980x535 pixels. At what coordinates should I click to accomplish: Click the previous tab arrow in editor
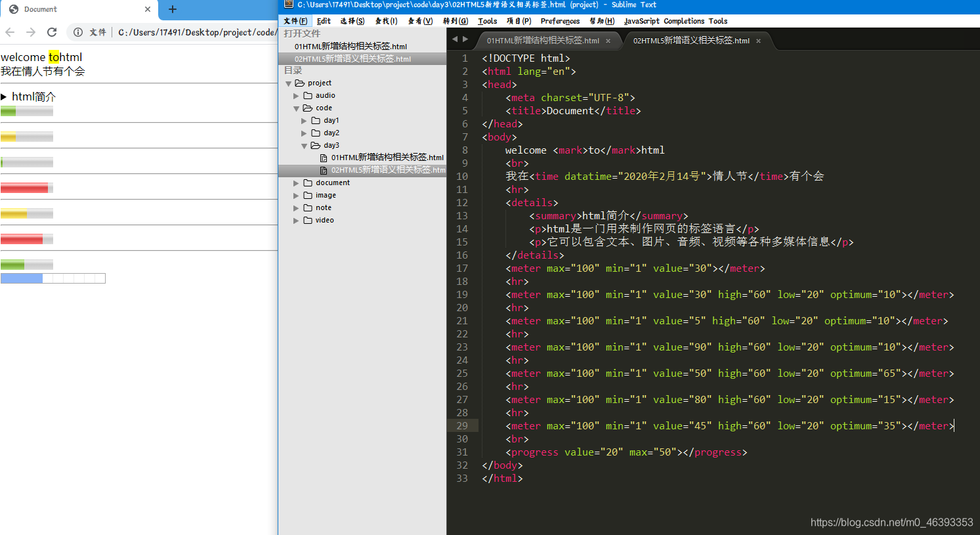click(455, 39)
